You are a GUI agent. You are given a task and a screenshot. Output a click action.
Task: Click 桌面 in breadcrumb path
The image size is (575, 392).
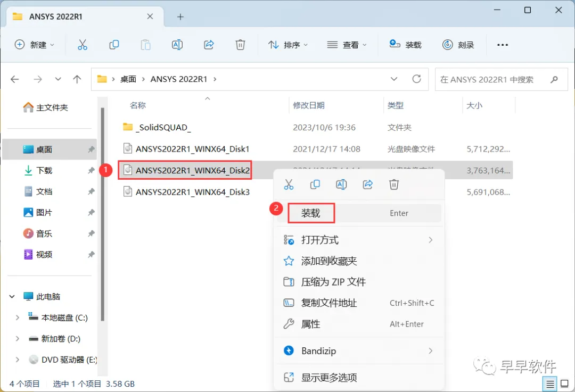128,79
